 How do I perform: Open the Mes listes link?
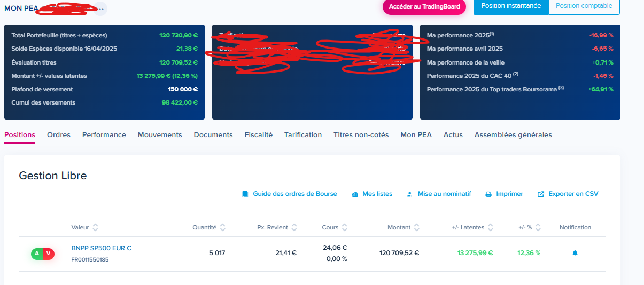[377, 194]
